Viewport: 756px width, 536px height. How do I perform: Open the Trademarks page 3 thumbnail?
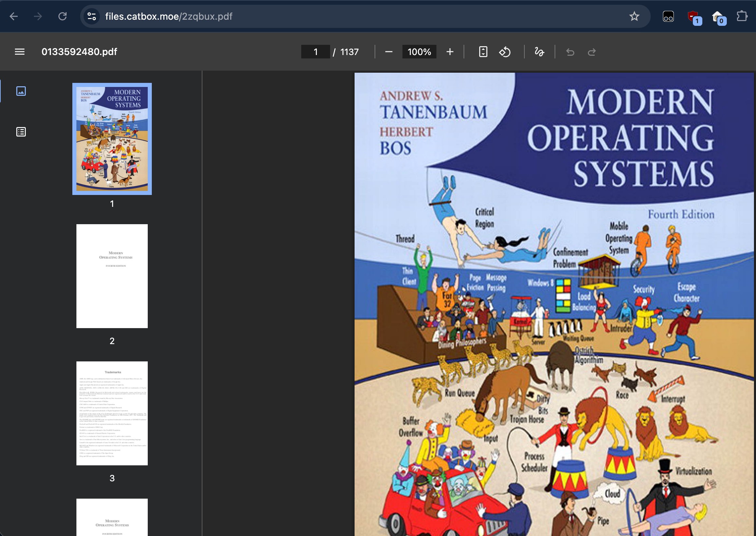(x=112, y=413)
